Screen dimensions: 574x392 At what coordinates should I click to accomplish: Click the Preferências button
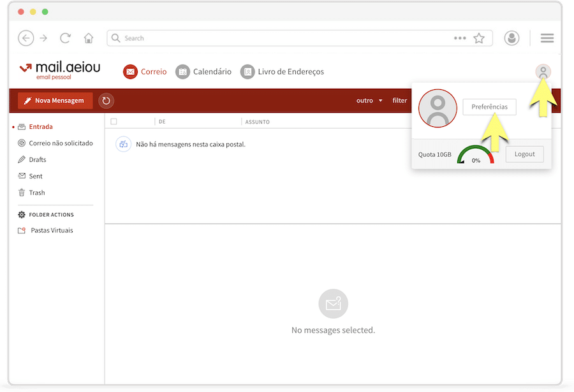[x=489, y=107]
